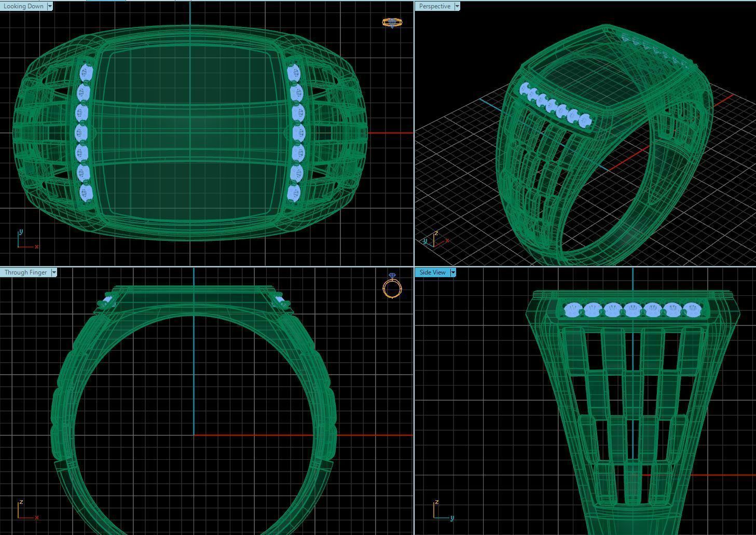Viewport: 756px width, 535px height.
Task: Open the Looking Down viewport dropdown arrow
Action: coord(50,6)
